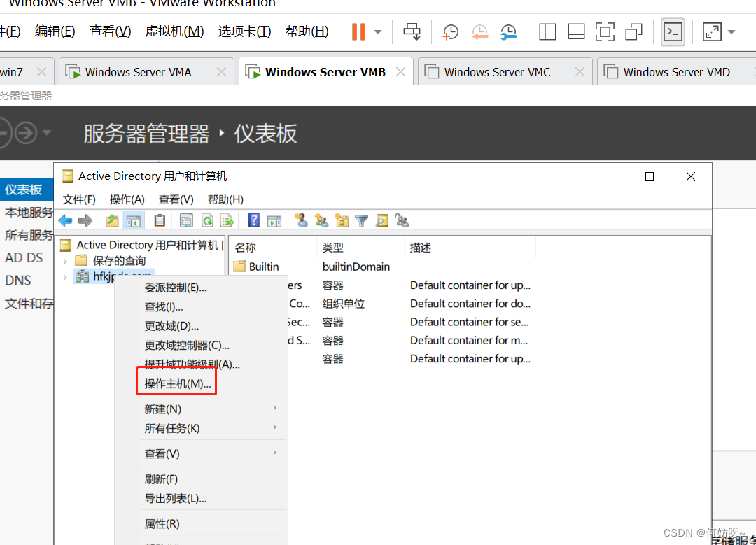756x545 pixels.
Task: Click the create new group icon
Action: [x=322, y=221]
